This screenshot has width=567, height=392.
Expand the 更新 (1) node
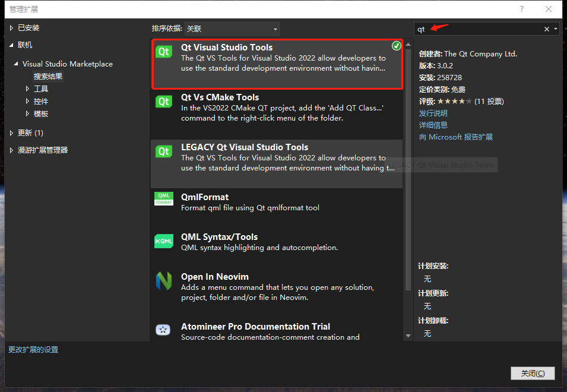coord(11,132)
